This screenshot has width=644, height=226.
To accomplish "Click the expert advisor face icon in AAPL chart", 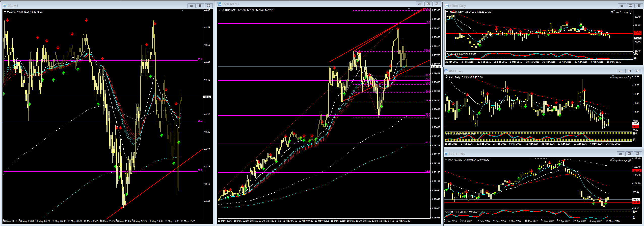I will click(629, 160).
